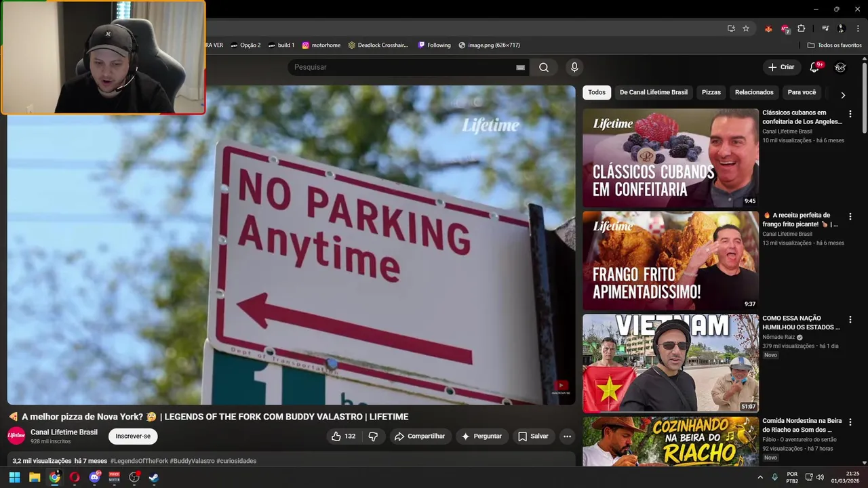Open options for Clássicos cubanos video
This screenshot has height=488, width=868.
850,114
